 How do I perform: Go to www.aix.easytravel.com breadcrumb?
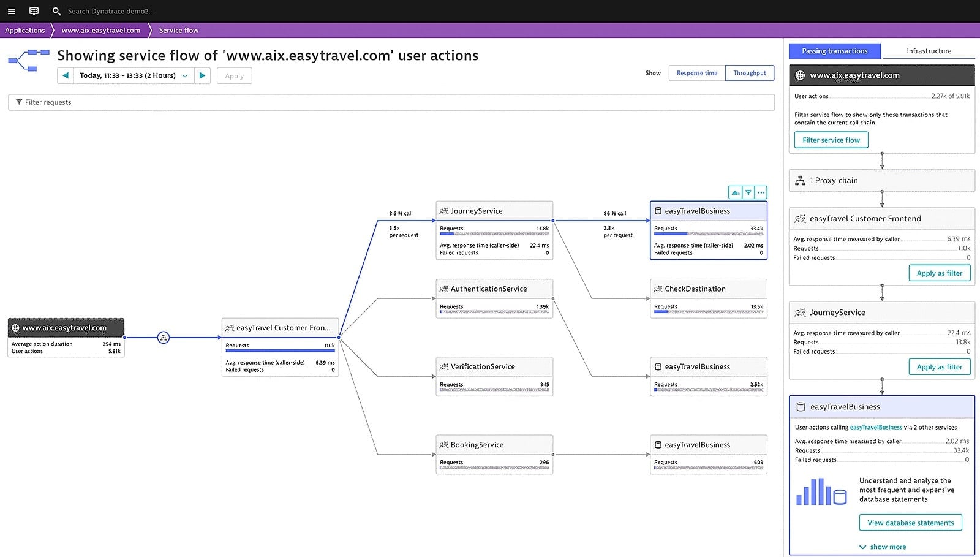tap(100, 30)
